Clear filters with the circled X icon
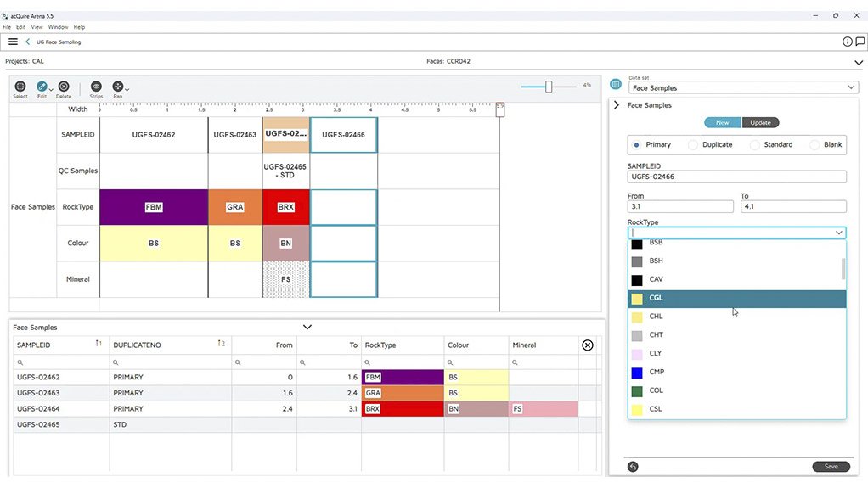868x488 pixels. coord(588,345)
